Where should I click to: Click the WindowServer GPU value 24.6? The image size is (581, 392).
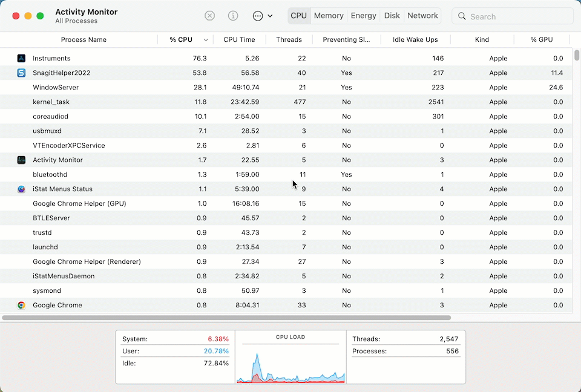tap(556, 87)
